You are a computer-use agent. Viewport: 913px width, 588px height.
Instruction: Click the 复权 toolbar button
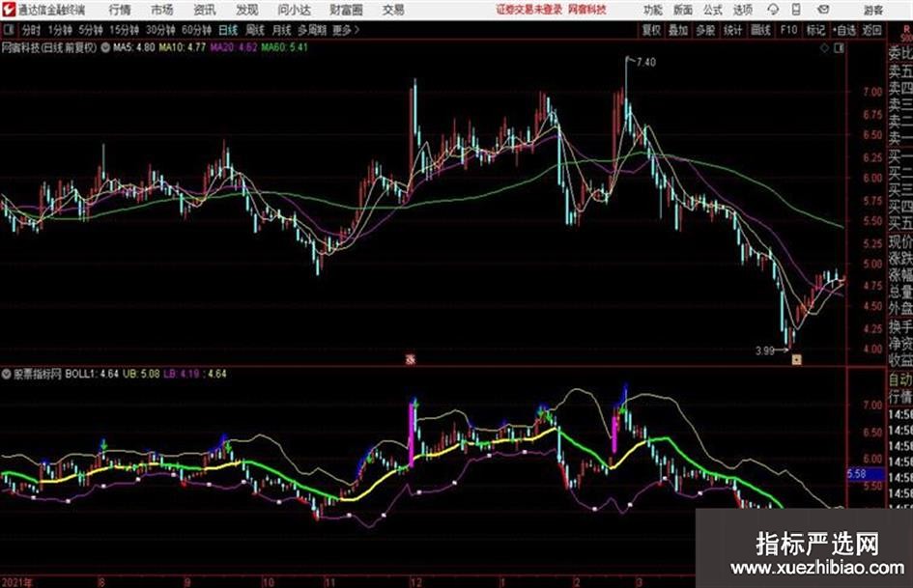click(x=651, y=30)
